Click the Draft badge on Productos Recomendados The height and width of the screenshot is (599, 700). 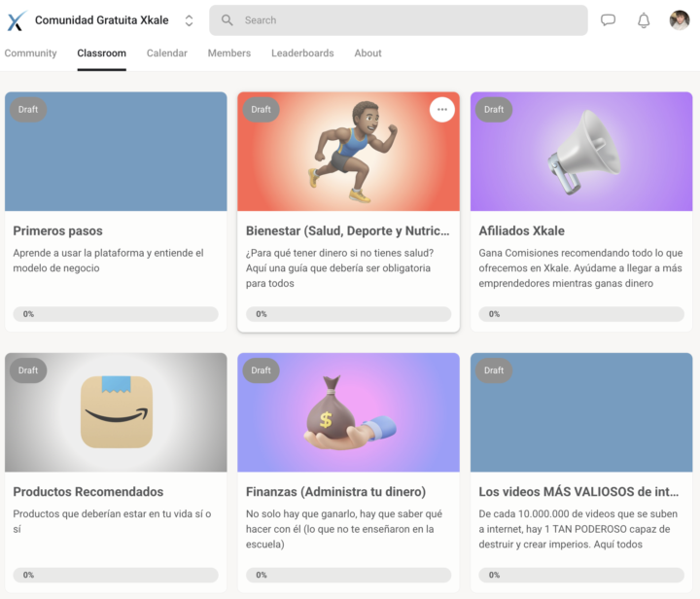point(28,370)
